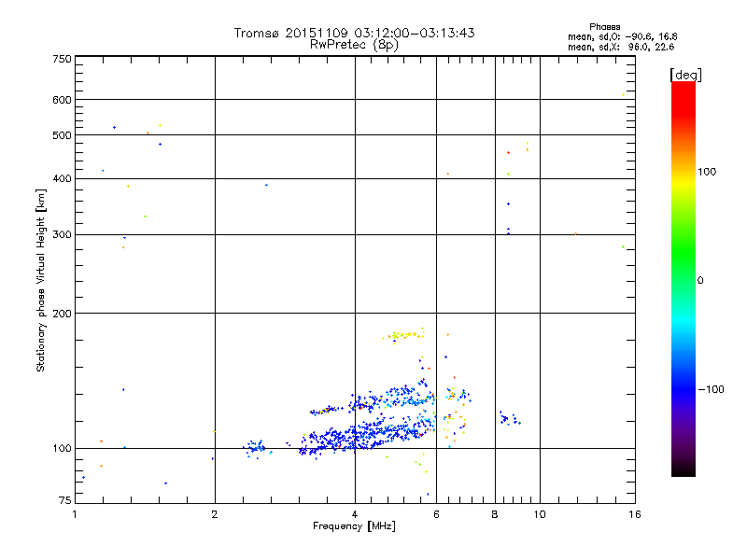Click the x-axis '4' tick label

[355, 514]
